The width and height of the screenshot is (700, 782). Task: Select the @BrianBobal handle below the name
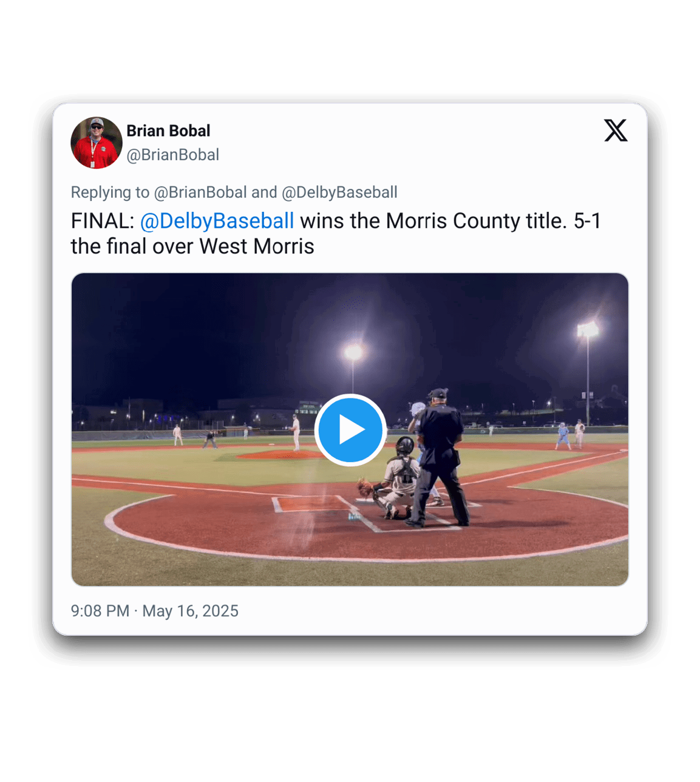(x=173, y=155)
